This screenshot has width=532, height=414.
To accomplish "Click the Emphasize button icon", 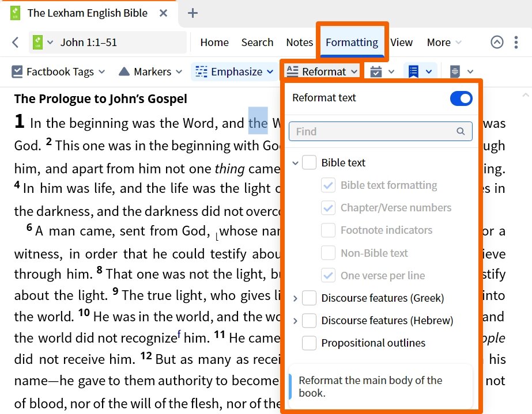I will (x=201, y=71).
